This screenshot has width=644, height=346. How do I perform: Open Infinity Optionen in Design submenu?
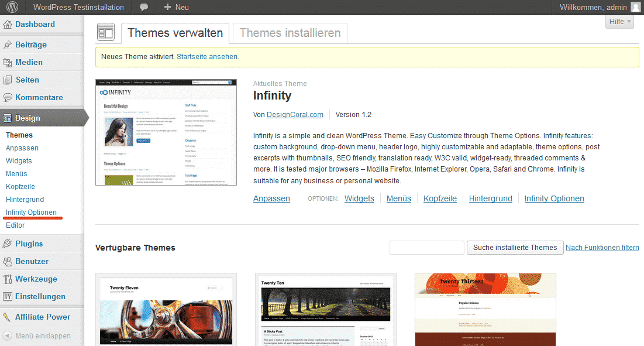click(31, 213)
